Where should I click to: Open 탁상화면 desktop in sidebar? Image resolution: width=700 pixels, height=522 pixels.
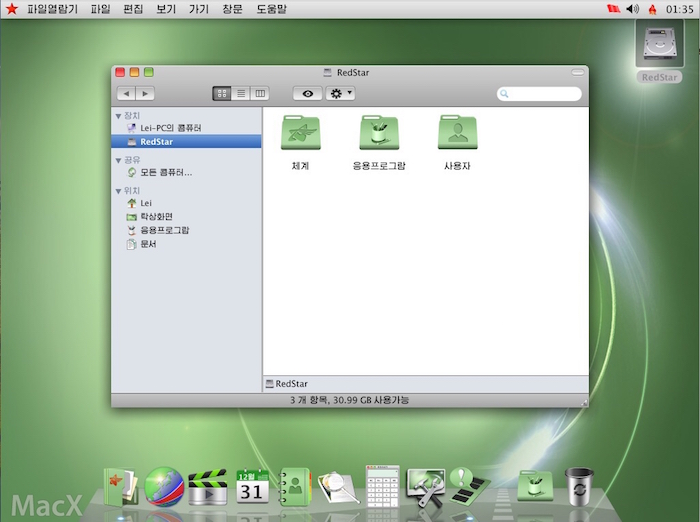186,217
